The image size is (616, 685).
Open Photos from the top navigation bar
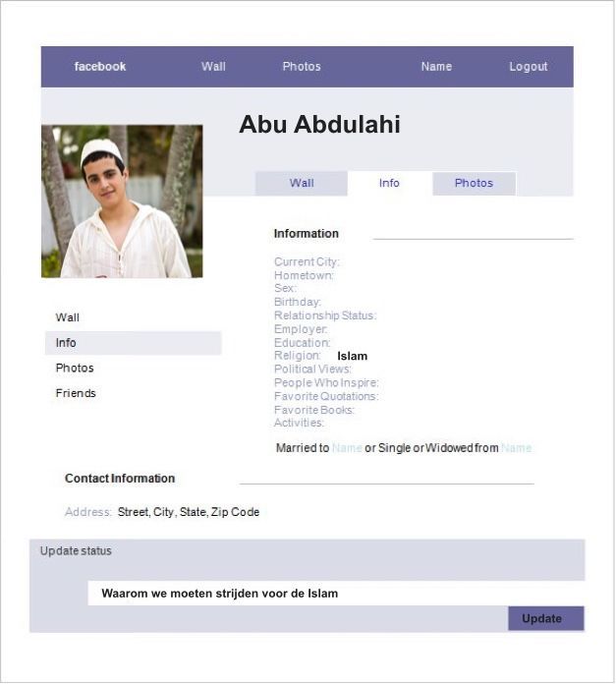(302, 67)
